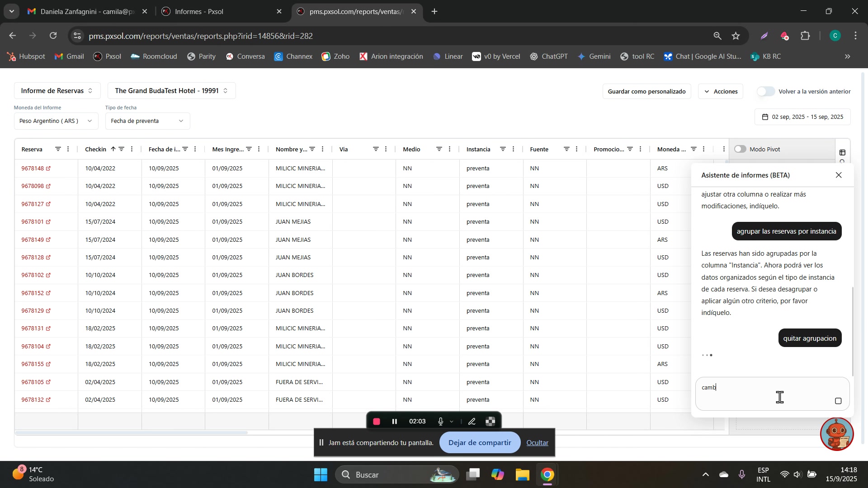Click the Moneda column filter icon

click(693, 149)
